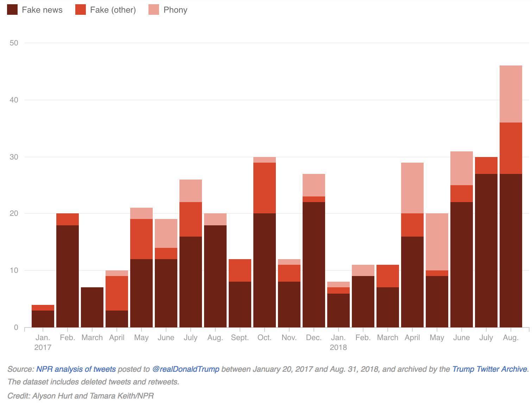Click the Fake news segment of July 2018 bar
Image resolution: width=532 pixels, height=407 pixels.
(486, 250)
